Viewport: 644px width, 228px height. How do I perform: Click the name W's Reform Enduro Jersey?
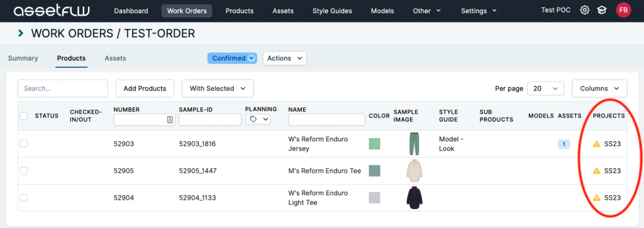point(318,144)
